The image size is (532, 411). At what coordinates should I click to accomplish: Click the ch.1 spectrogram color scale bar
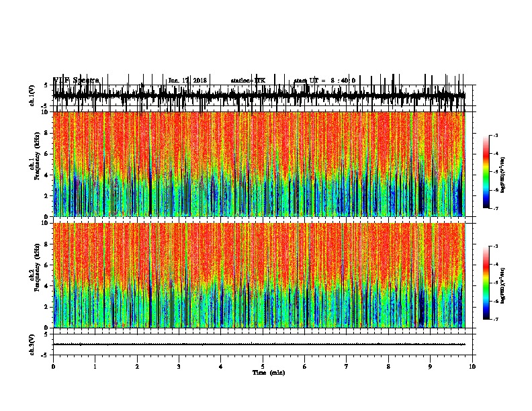tap(486, 172)
